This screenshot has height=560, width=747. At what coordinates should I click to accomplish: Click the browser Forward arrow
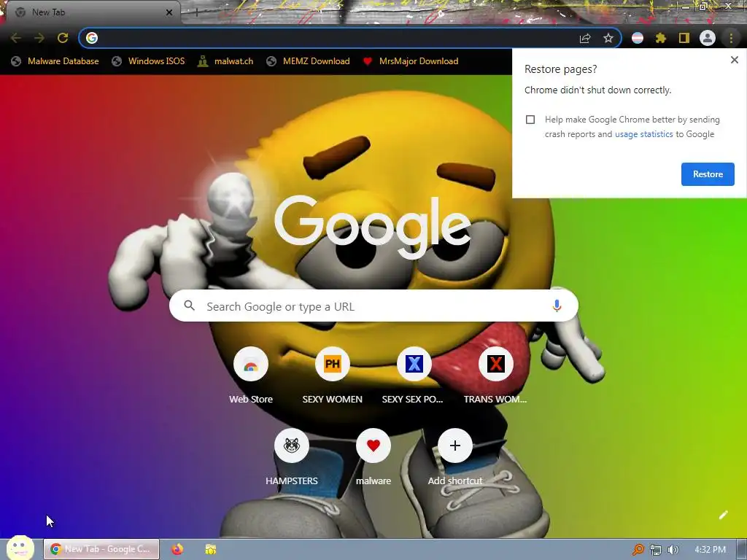pos(39,38)
